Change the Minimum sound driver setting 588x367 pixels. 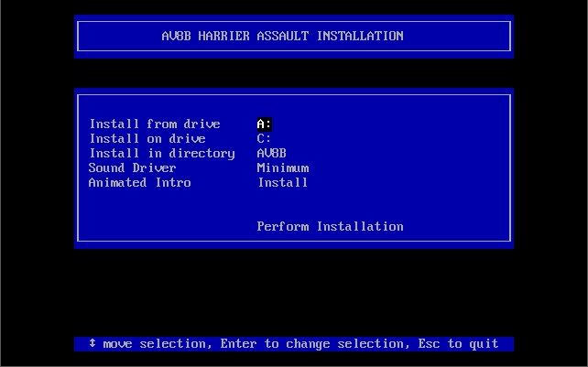283,168
